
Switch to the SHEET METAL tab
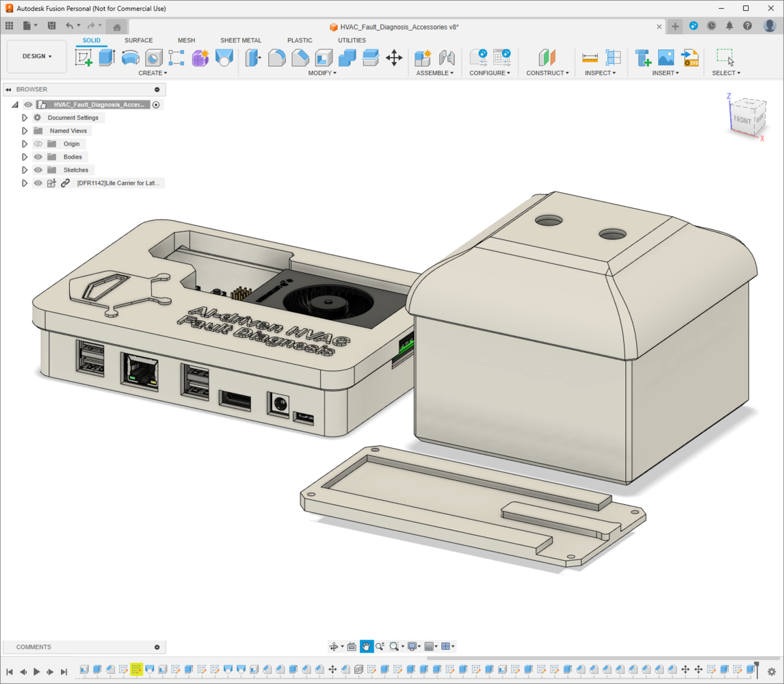pyautogui.click(x=241, y=40)
